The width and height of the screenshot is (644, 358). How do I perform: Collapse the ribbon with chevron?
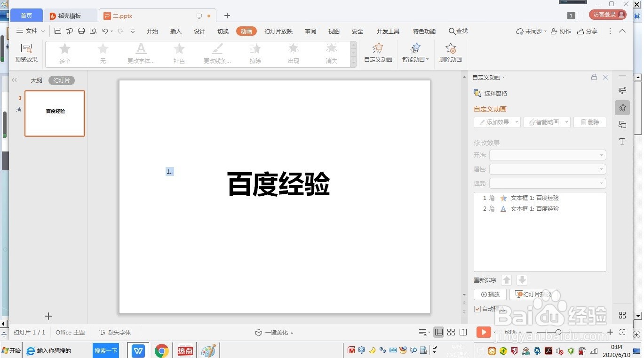[622, 31]
